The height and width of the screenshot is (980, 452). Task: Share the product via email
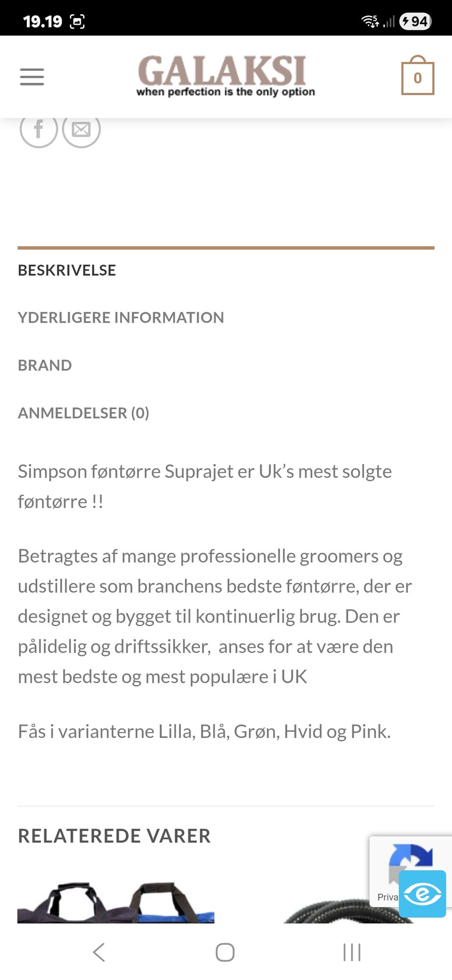tap(81, 130)
